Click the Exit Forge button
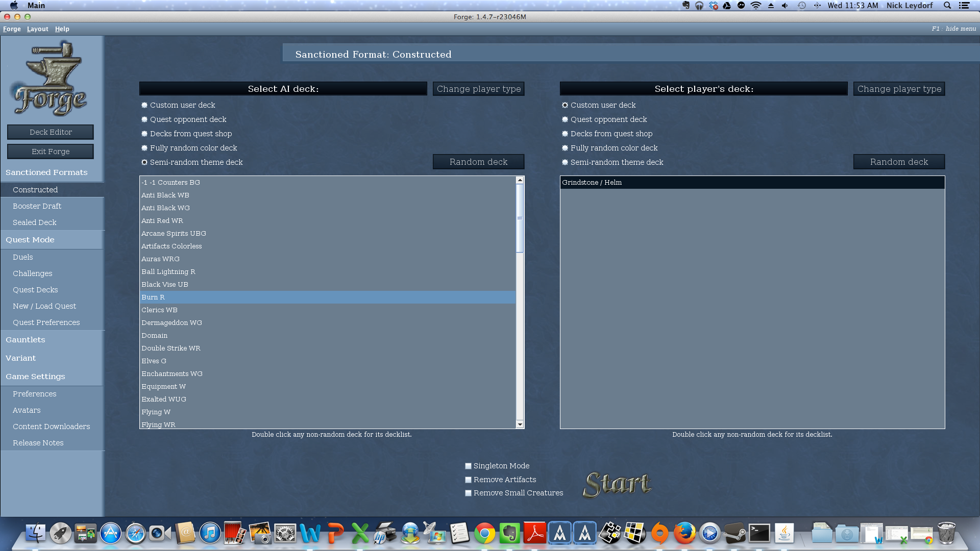The image size is (980, 551). tap(51, 152)
